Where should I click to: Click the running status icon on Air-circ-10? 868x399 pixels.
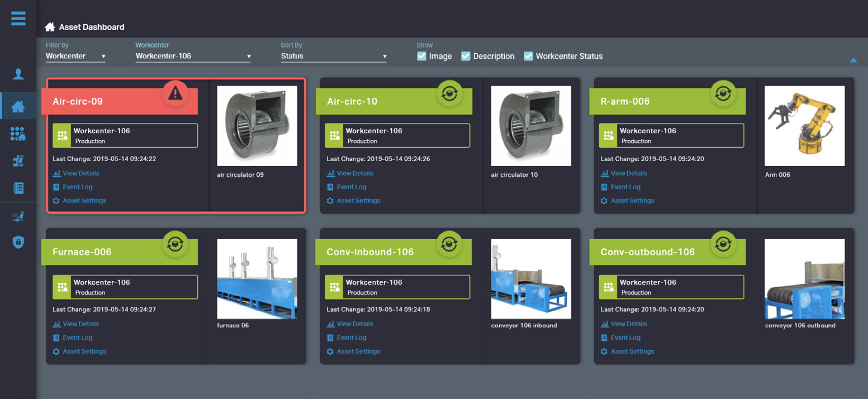coord(449,93)
